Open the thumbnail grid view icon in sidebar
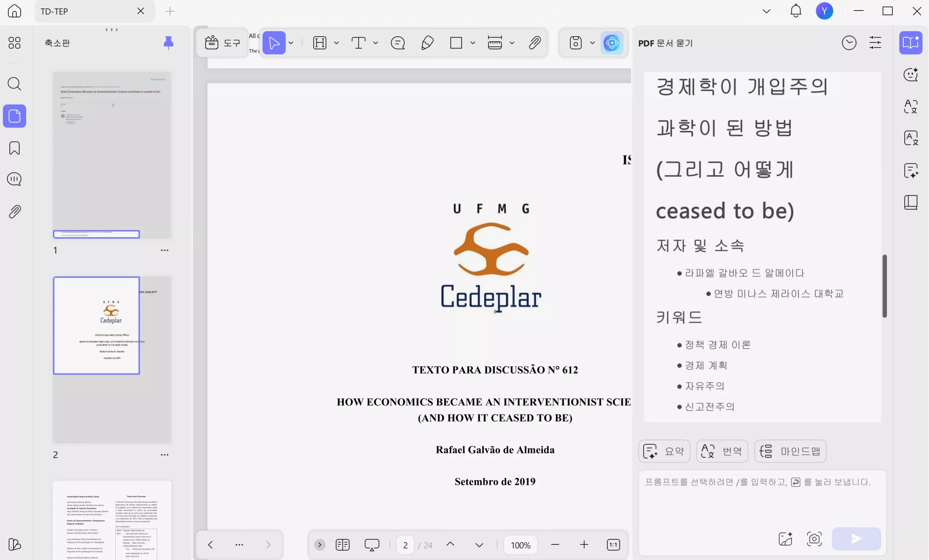929x560 pixels. pos(14,42)
